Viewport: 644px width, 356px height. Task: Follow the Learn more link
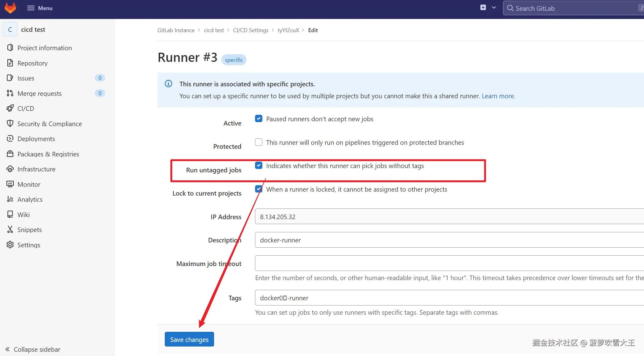[498, 96]
